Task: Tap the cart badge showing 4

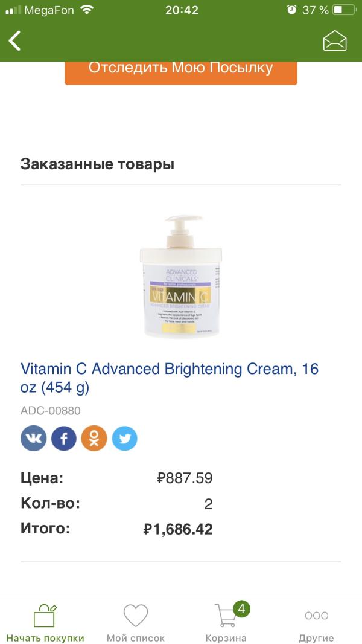Action: coord(241,609)
